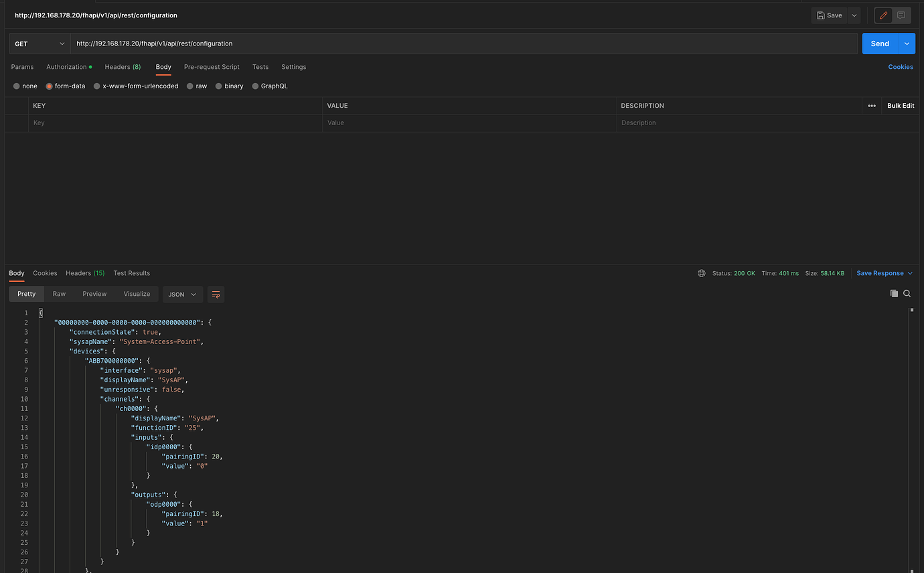
Task: Open the GET method dropdown
Action: click(38, 43)
